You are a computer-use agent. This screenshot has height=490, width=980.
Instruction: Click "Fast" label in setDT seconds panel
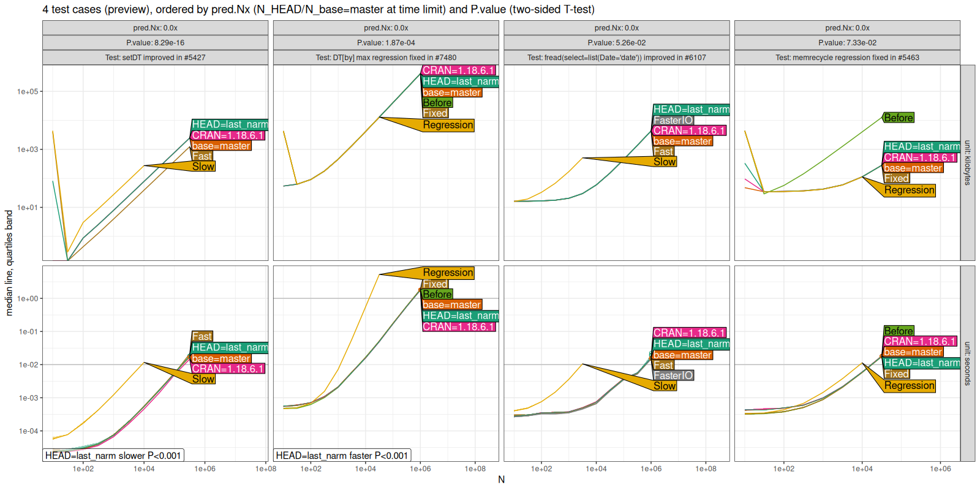click(202, 336)
